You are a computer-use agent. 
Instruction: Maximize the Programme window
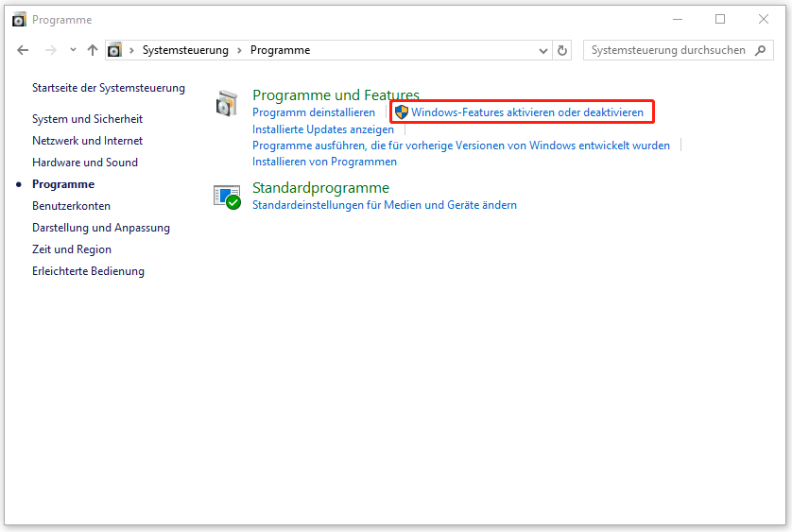pyautogui.click(x=720, y=20)
